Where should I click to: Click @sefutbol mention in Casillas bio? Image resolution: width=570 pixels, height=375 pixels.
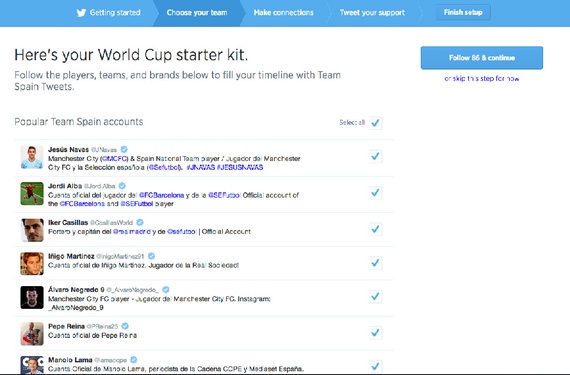coord(182,231)
